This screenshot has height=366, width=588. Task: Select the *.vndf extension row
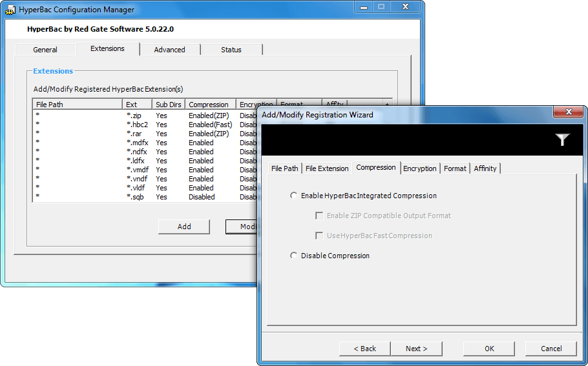(x=145, y=179)
